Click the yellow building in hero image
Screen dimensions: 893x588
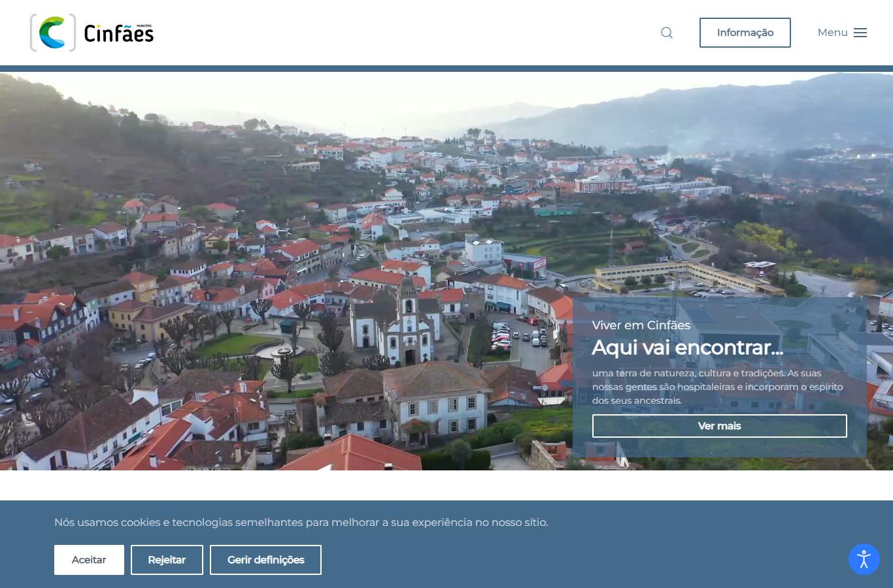(686, 277)
